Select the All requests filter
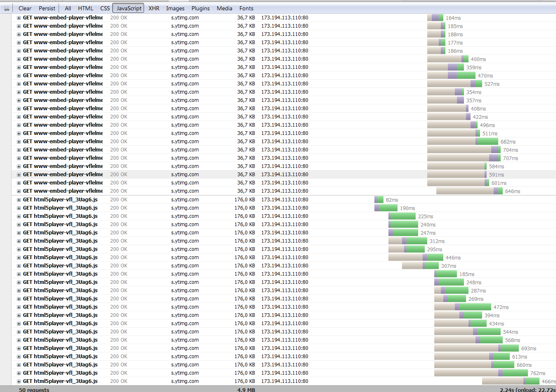This screenshot has height=392, width=556. point(68,8)
